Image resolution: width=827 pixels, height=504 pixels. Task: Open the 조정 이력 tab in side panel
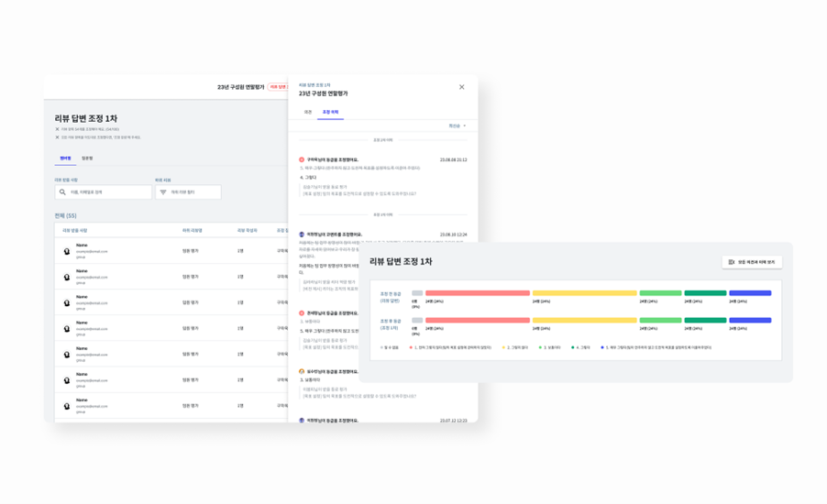pyautogui.click(x=330, y=112)
